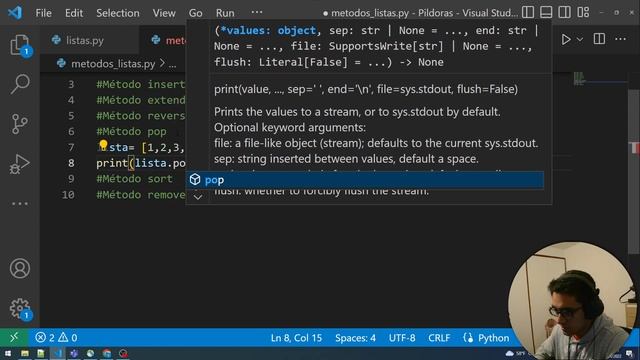Open Customize Layout icon
This screenshot has height=360, width=640.
pyautogui.click(x=583, y=12)
